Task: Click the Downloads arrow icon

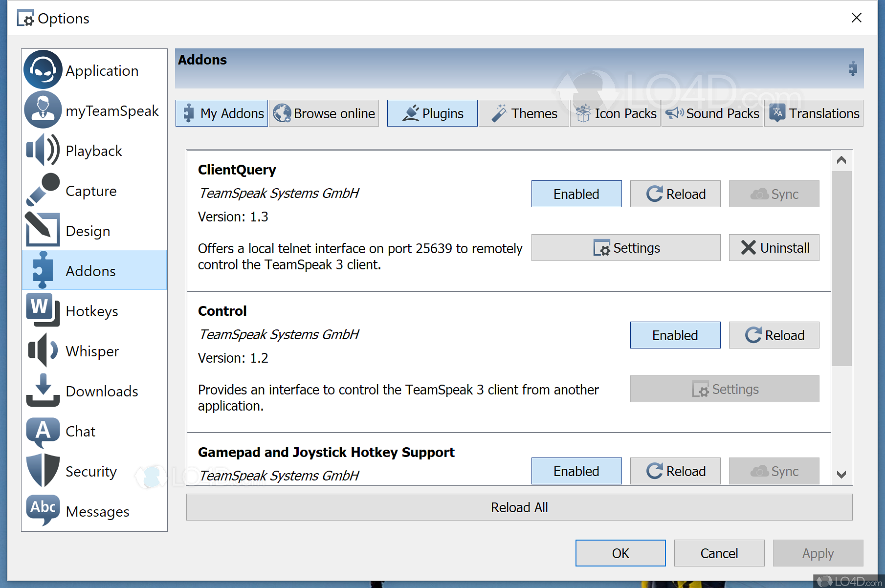Action: tap(43, 391)
